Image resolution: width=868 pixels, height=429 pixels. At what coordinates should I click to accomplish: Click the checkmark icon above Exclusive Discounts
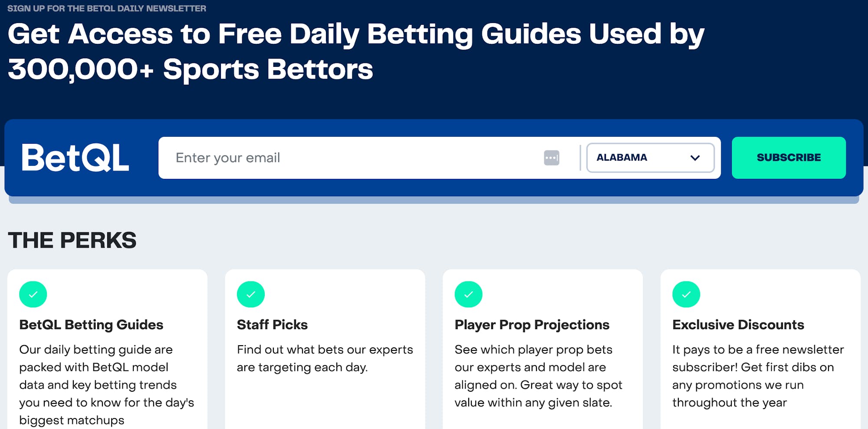[x=686, y=294]
